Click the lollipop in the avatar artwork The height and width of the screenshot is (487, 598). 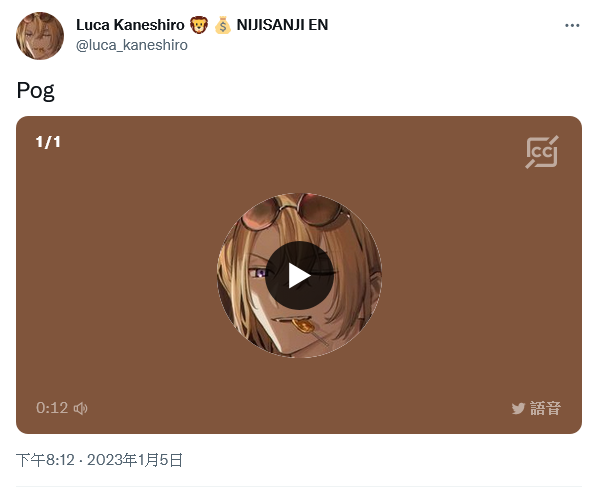[x=304, y=326]
